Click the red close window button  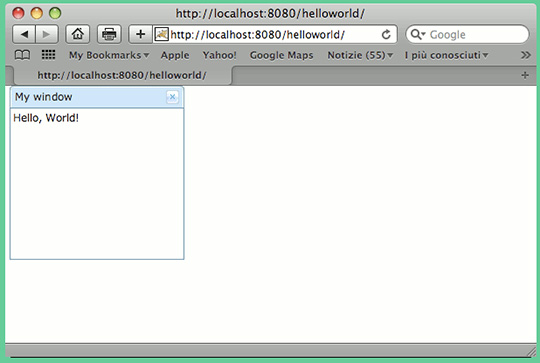[18, 13]
